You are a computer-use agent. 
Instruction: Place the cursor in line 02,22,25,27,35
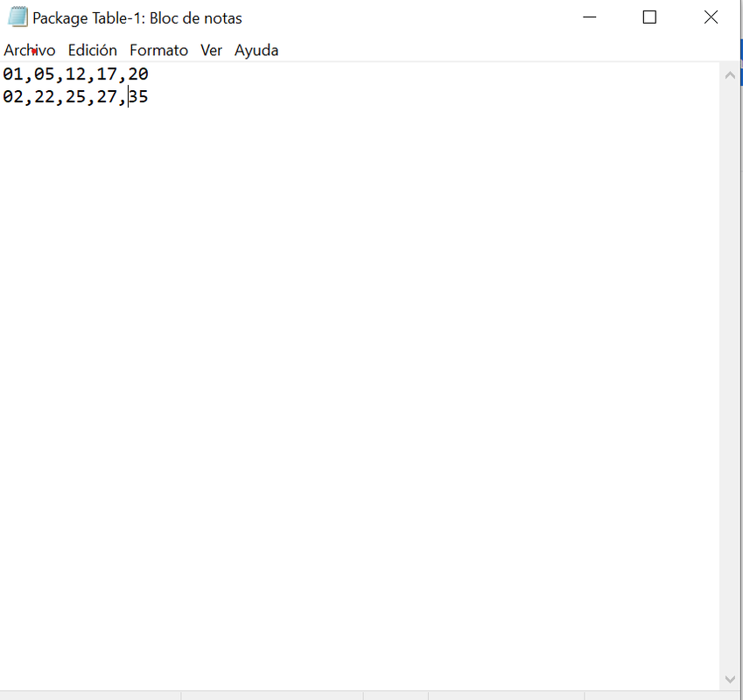click(x=75, y=96)
